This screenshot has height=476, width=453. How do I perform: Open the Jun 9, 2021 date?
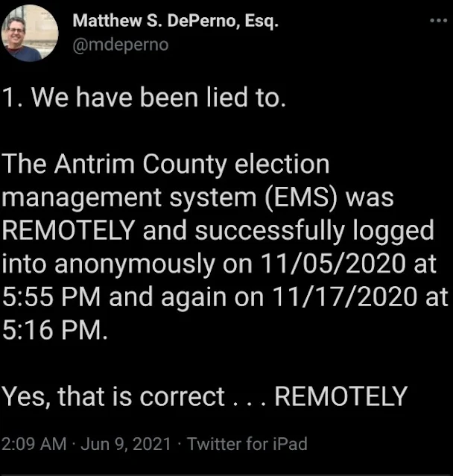coord(126,444)
